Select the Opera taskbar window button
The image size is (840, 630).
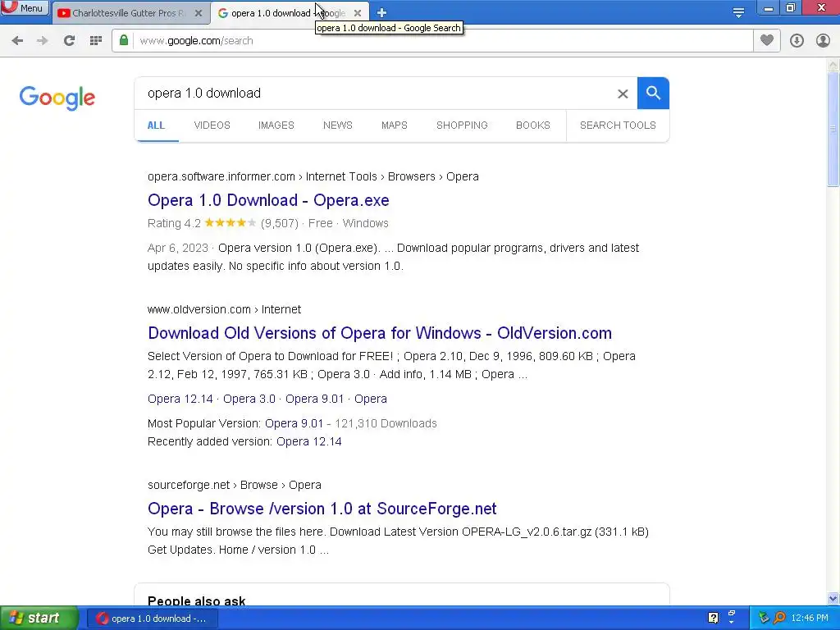point(152,619)
